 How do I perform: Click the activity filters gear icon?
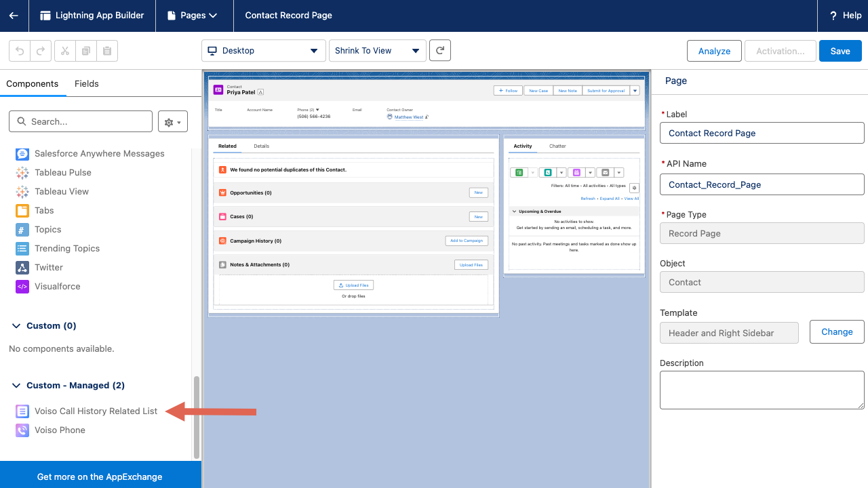coord(634,188)
